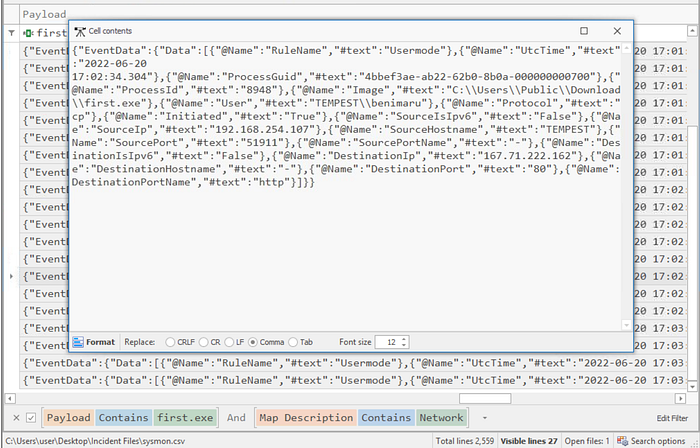The width and height of the screenshot is (700, 448).
Task: Click the Payload filter field token
Action: (x=68, y=418)
